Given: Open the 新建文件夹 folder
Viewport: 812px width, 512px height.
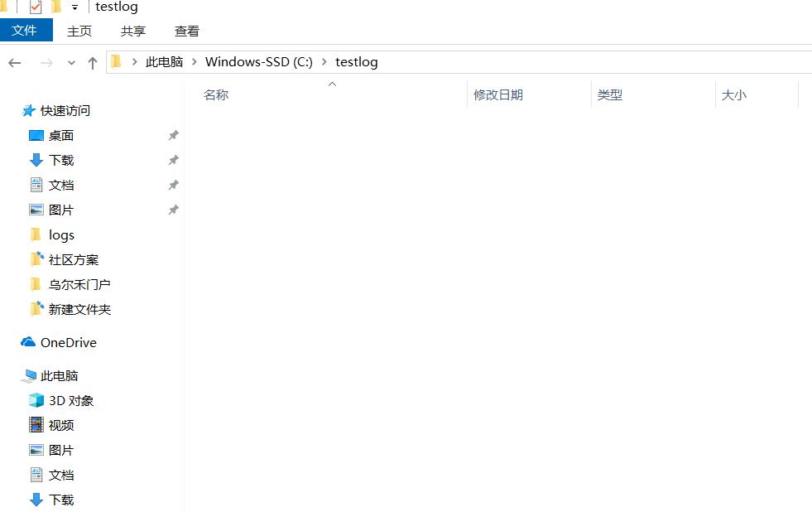Looking at the screenshot, I should 79,309.
